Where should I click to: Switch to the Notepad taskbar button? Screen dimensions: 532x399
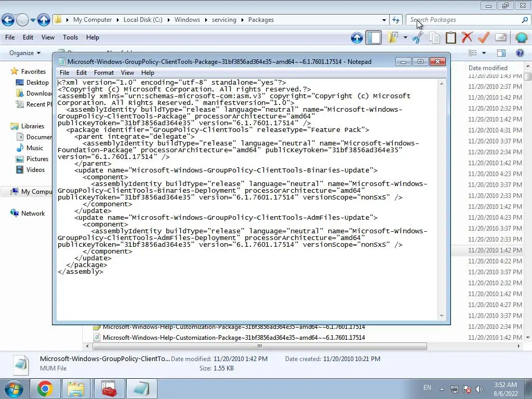point(142,389)
